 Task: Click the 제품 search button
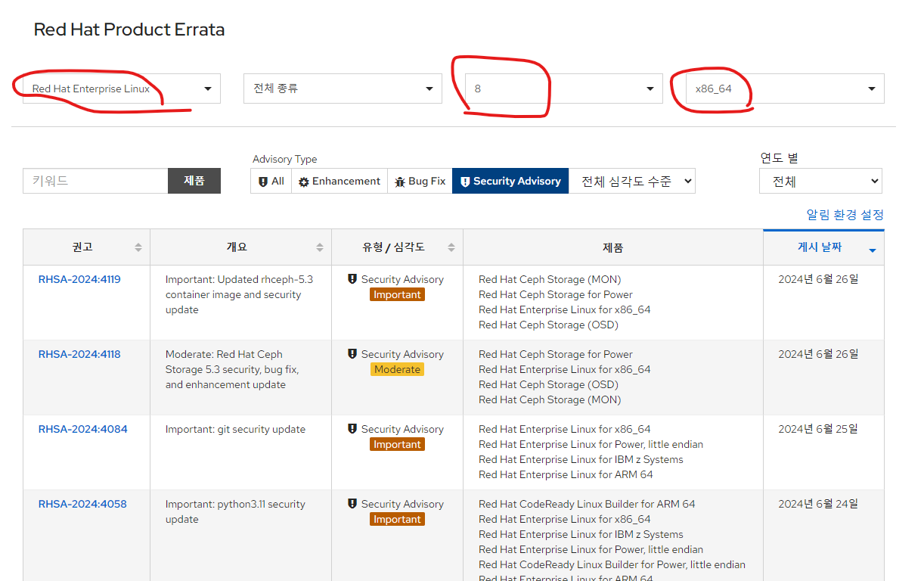click(x=194, y=181)
